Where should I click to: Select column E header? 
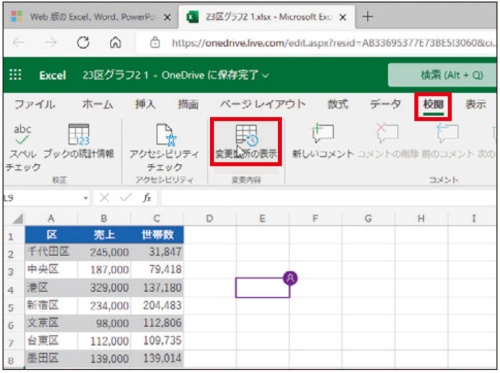[x=263, y=219]
